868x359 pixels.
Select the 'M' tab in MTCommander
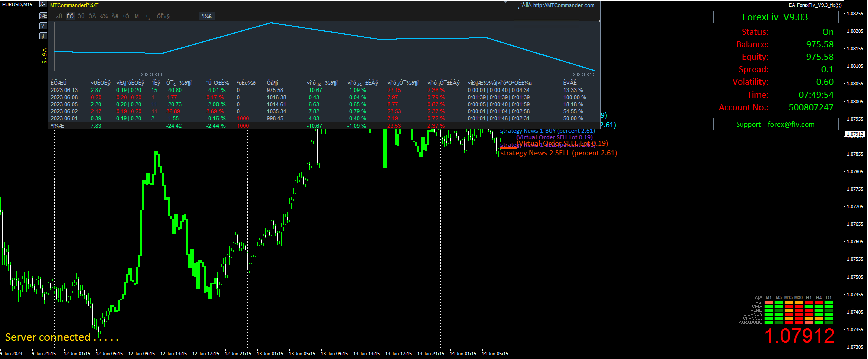(137, 16)
